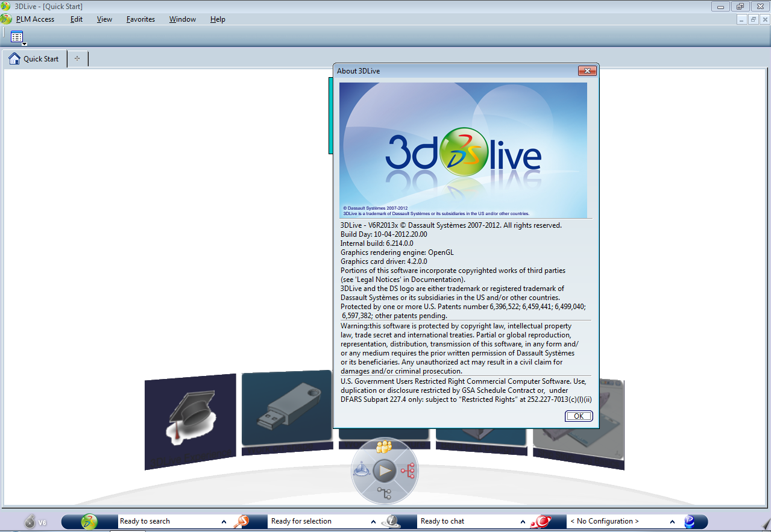This screenshot has height=532, width=771.
Task: Open the Help menu
Action: tap(218, 19)
